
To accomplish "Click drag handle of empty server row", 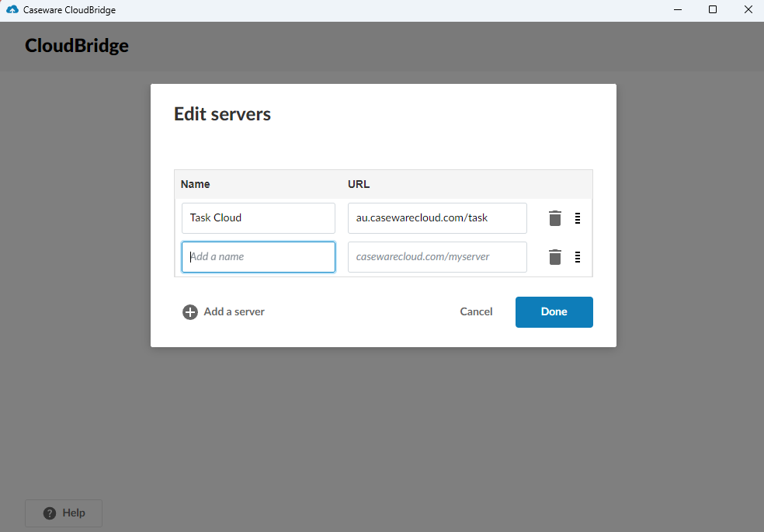I will pos(578,257).
